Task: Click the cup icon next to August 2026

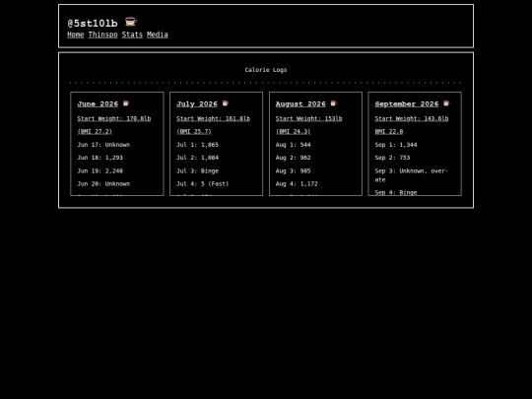Action: click(x=334, y=103)
